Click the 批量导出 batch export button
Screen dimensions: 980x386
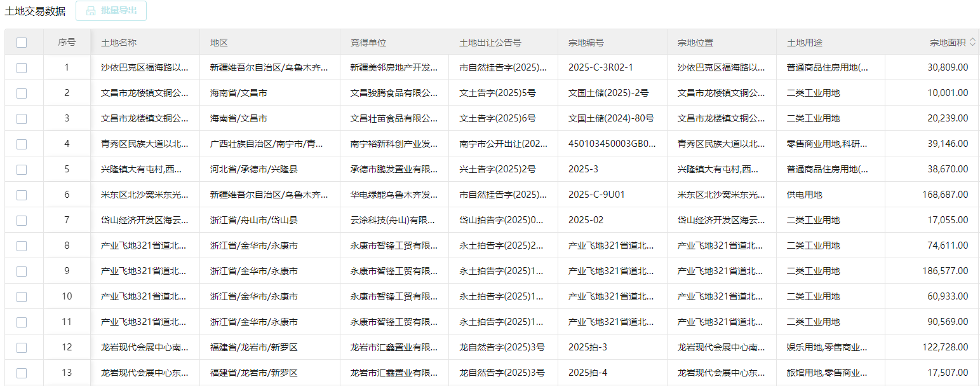111,11
